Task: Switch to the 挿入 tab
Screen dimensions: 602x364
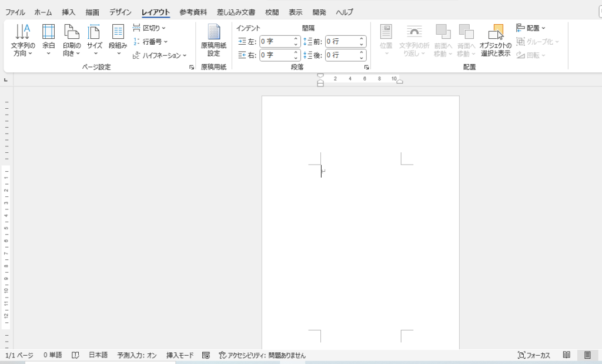Action: click(x=68, y=12)
